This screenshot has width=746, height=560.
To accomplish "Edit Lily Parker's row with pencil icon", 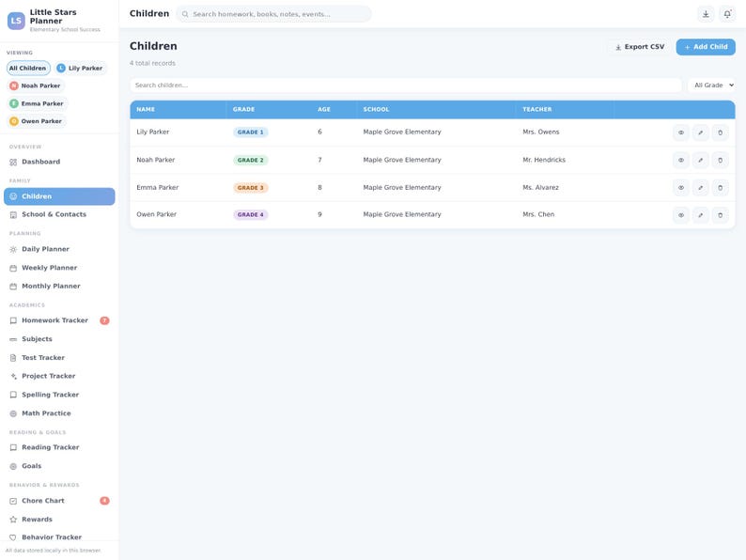I will point(700,132).
